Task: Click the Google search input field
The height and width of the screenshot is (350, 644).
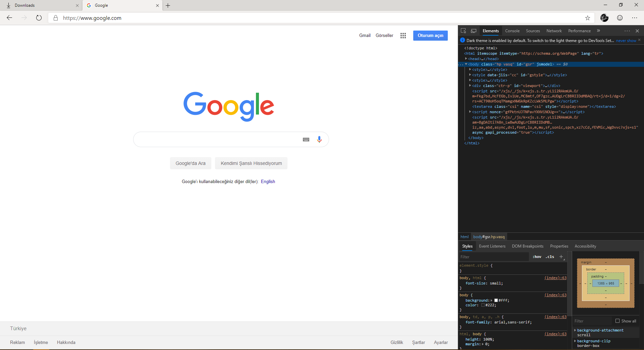Action: point(218,139)
